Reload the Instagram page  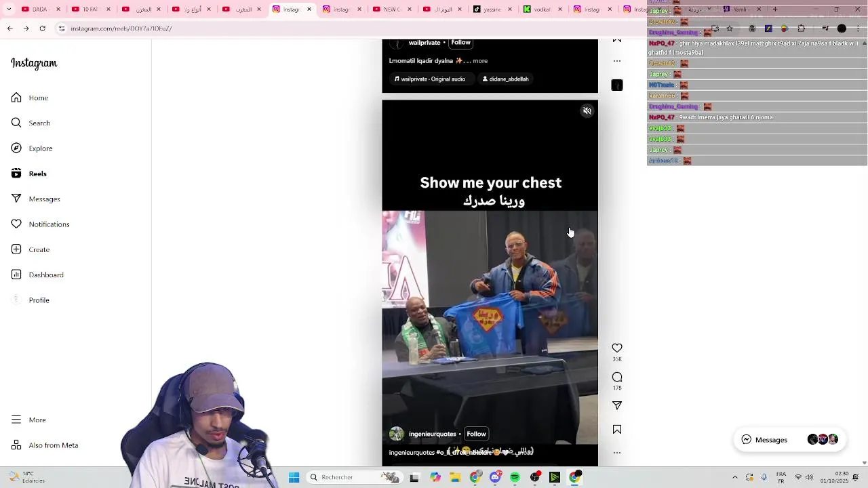point(42,28)
